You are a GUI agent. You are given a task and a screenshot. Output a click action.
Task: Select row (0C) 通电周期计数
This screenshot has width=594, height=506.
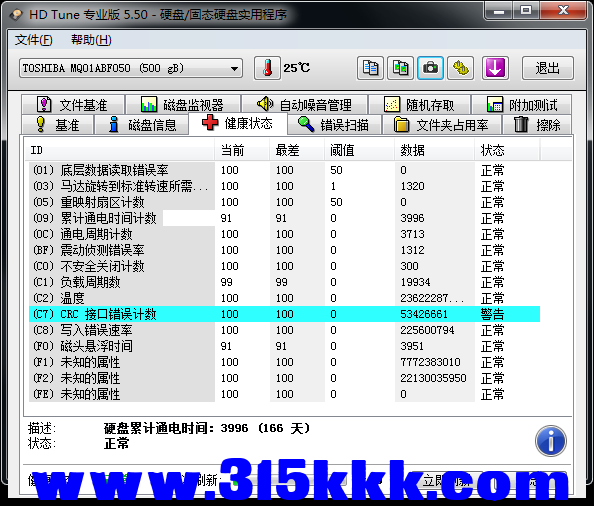click(284, 234)
